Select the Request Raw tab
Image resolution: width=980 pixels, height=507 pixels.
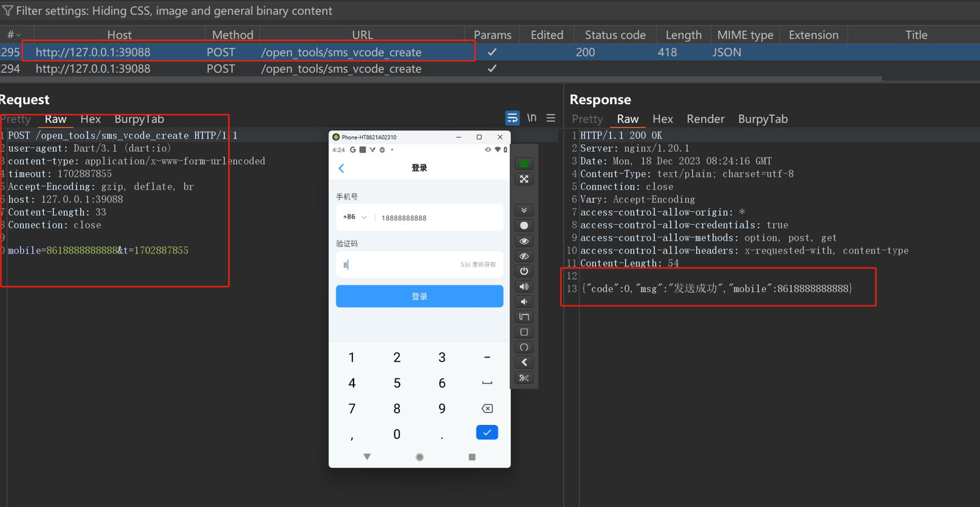(56, 119)
